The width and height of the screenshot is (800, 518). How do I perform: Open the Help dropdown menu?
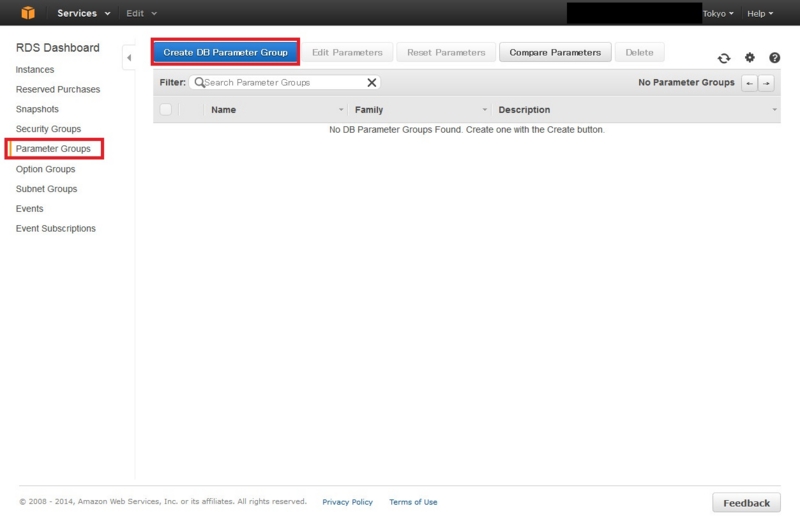pyautogui.click(x=760, y=14)
